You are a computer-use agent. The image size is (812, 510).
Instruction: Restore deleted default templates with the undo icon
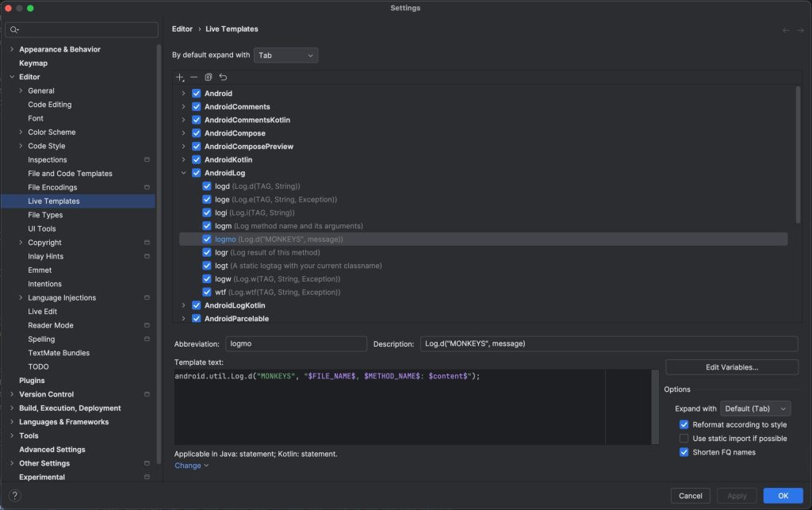[x=221, y=77]
